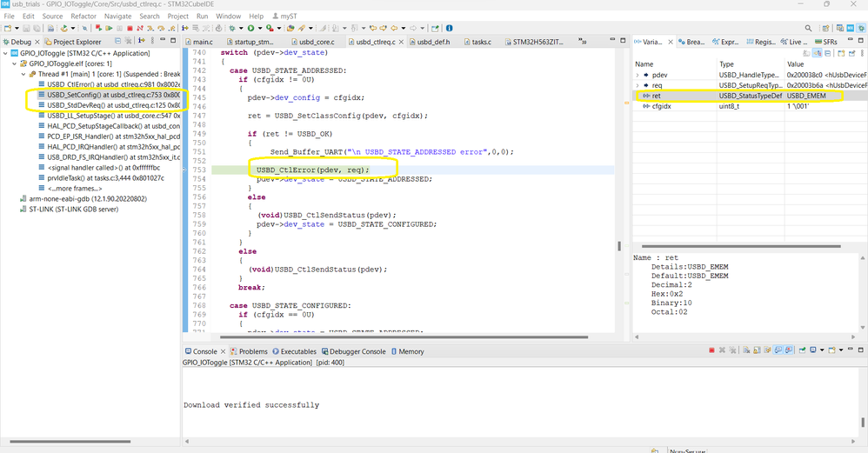Click the editor vertical scrollbar thumb

point(619,246)
